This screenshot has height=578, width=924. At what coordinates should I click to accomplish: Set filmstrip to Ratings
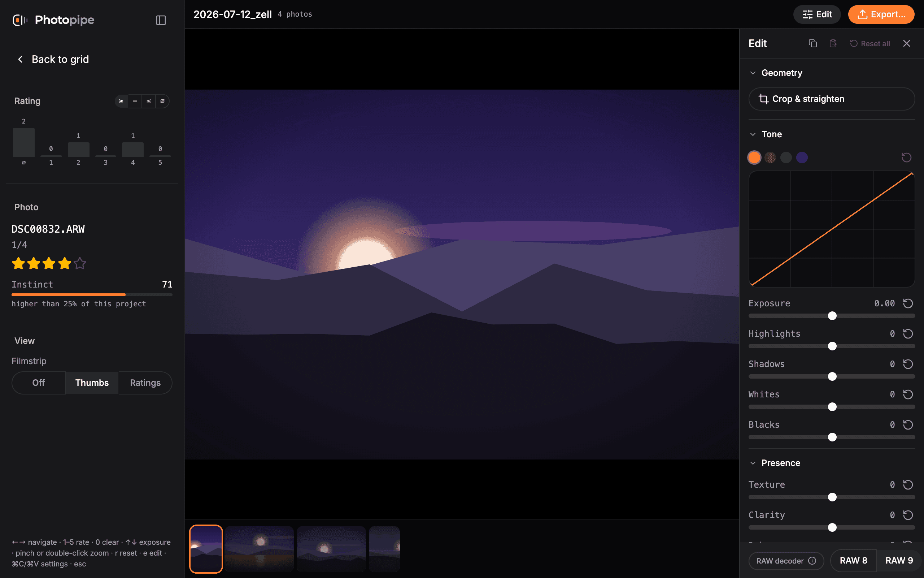[145, 383]
